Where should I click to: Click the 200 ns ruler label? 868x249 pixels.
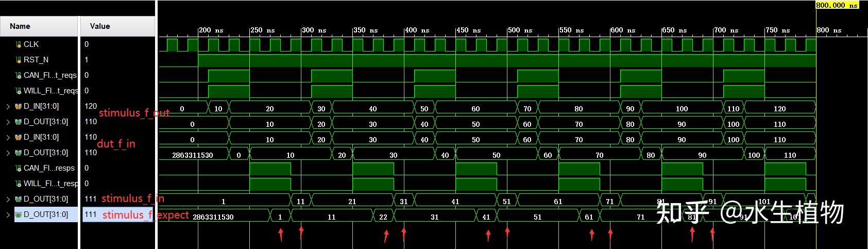point(211,30)
